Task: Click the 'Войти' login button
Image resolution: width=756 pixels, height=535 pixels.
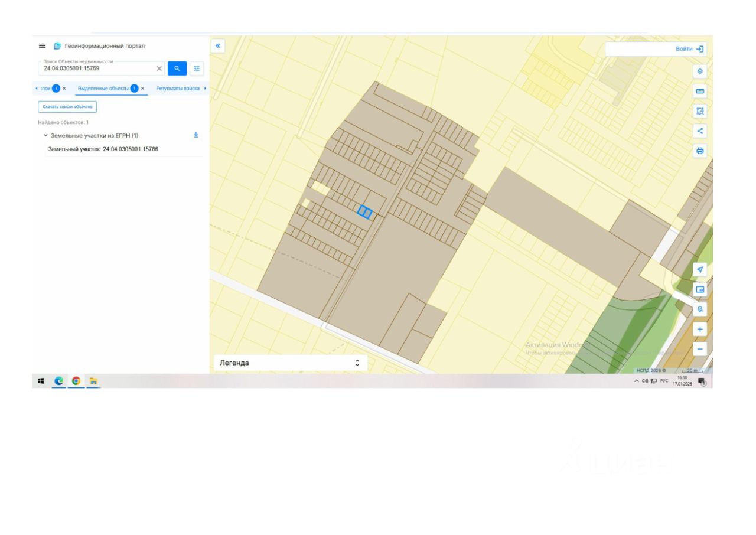Action: pyautogui.click(x=689, y=49)
